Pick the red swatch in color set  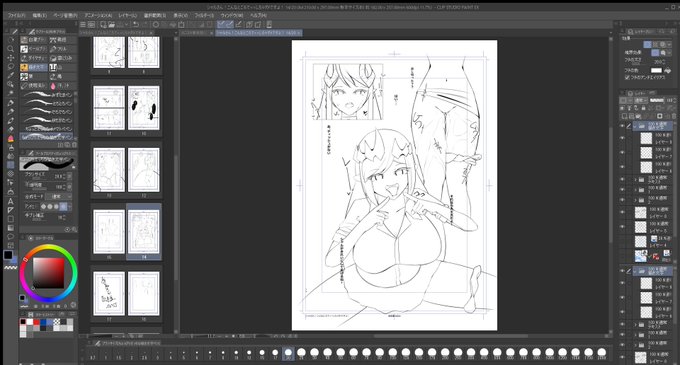36,322
